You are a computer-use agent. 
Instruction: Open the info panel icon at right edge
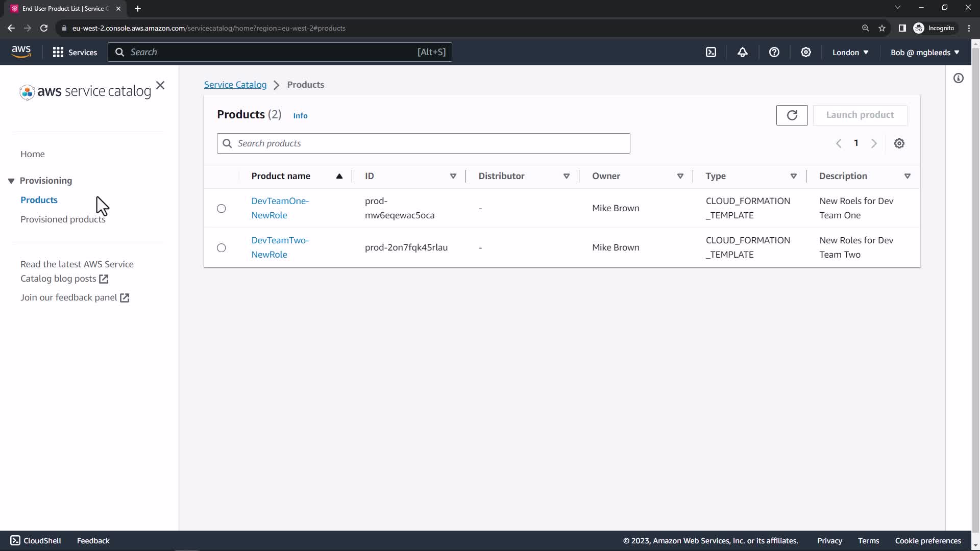coord(959,78)
